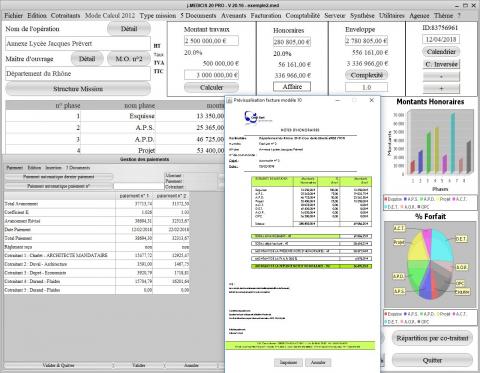Click the Calculer button
The width and height of the screenshot is (480, 373).
click(x=211, y=87)
